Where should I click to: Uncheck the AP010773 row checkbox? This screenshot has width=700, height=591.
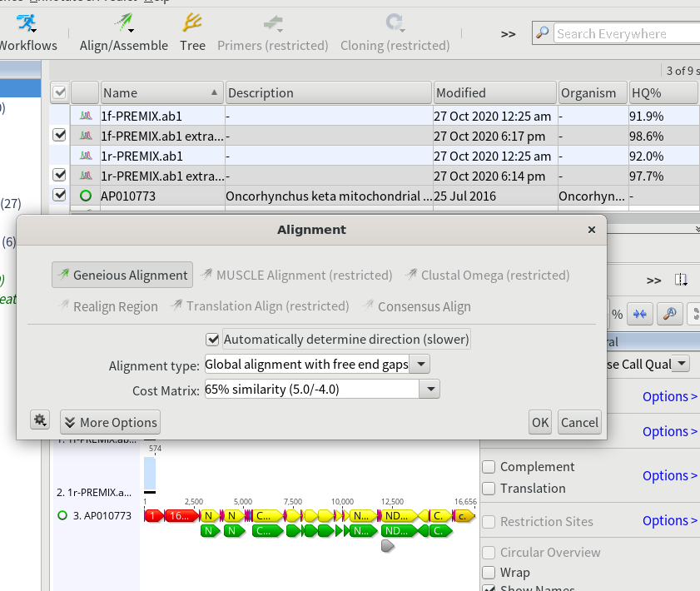pyautogui.click(x=59, y=195)
